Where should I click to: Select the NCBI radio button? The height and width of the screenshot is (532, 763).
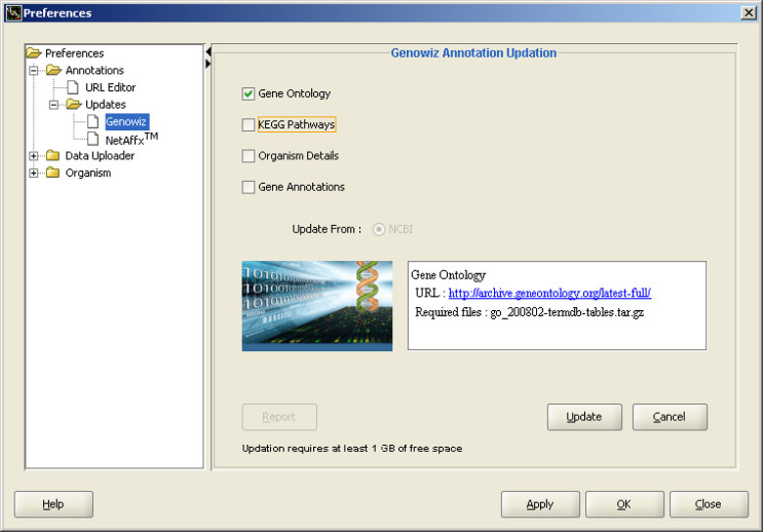(x=379, y=229)
